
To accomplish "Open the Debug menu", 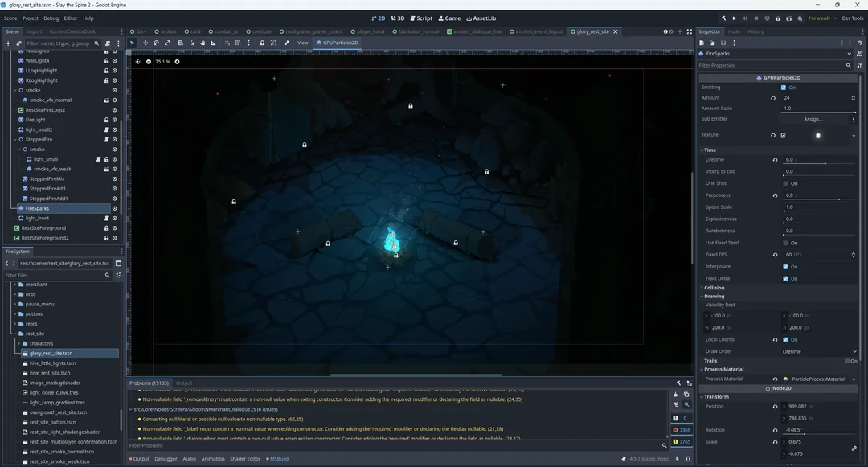I will [51, 18].
